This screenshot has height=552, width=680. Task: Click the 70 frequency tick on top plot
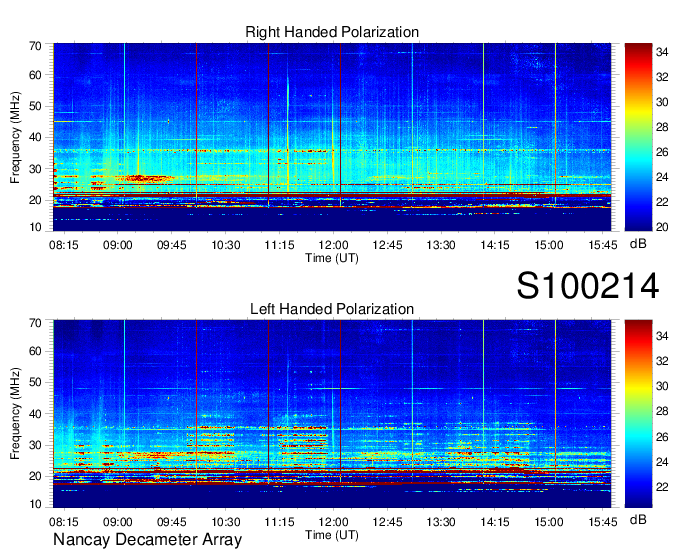(35, 46)
